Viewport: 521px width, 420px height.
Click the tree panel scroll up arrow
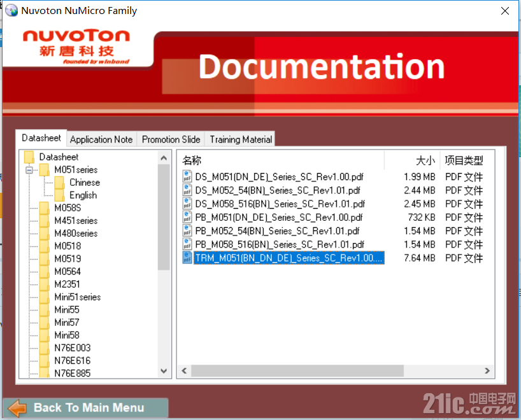(x=164, y=158)
